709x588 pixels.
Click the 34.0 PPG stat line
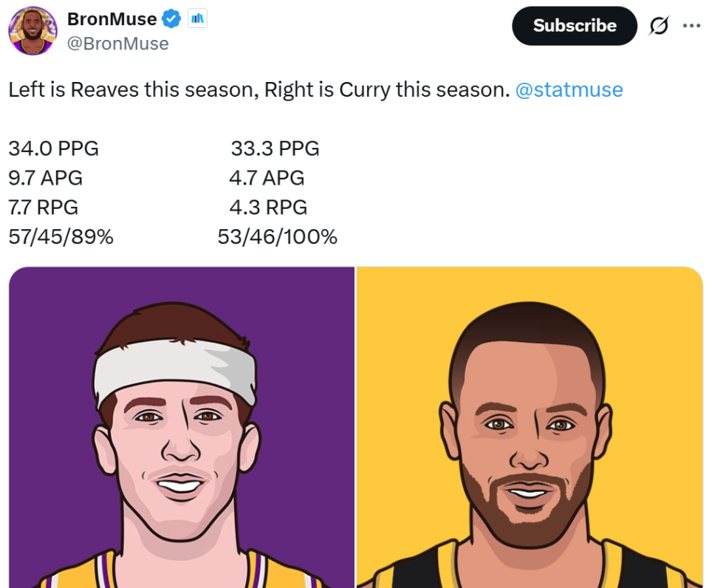[53, 148]
